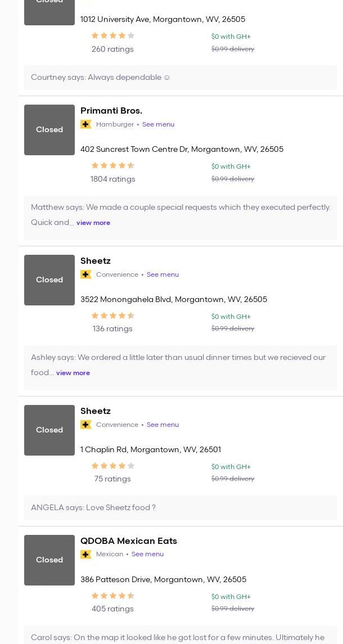Click the Primanti Bros. restaurant name
The image size is (343, 644).
click(x=111, y=111)
